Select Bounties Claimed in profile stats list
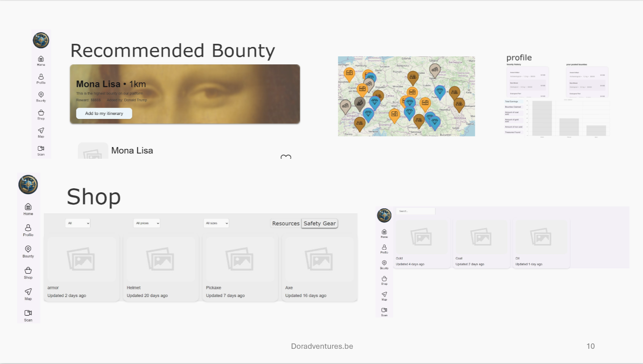Viewport: 643px width, 364px height. pos(513,107)
